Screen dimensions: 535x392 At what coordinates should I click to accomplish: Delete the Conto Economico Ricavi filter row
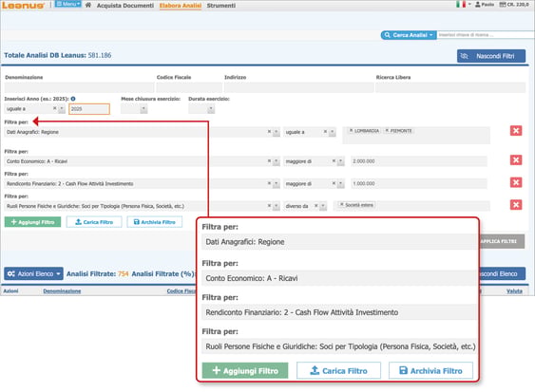click(516, 159)
